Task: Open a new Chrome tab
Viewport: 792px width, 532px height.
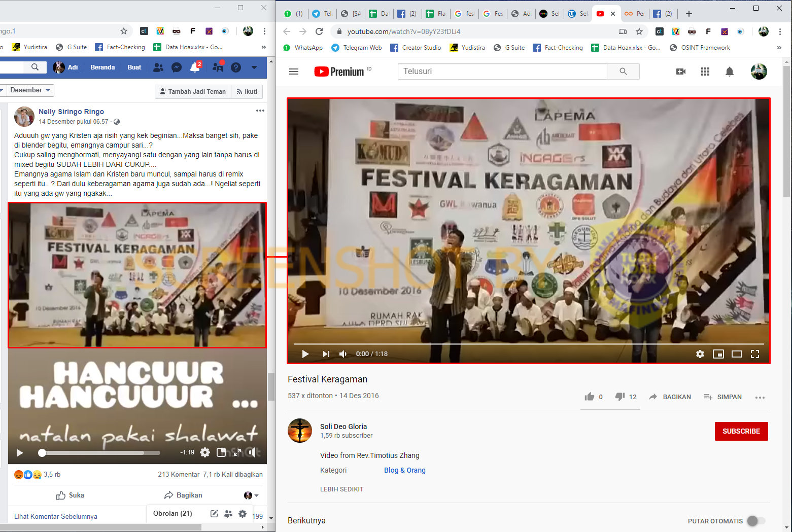Action: coord(688,14)
